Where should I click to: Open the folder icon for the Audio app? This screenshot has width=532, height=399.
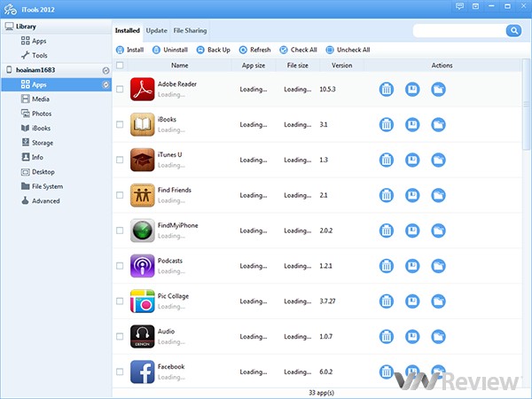[438, 337]
